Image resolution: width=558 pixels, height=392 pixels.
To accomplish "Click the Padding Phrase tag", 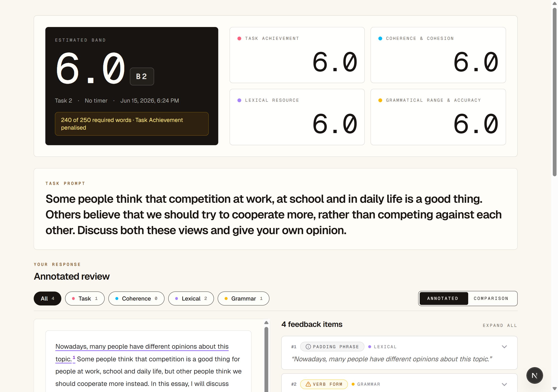I will tap(332, 346).
